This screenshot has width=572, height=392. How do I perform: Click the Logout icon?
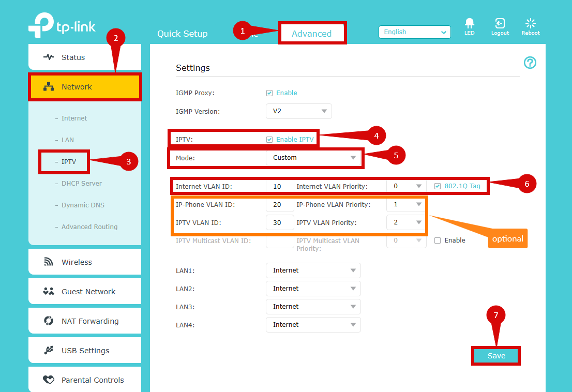click(x=500, y=24)
